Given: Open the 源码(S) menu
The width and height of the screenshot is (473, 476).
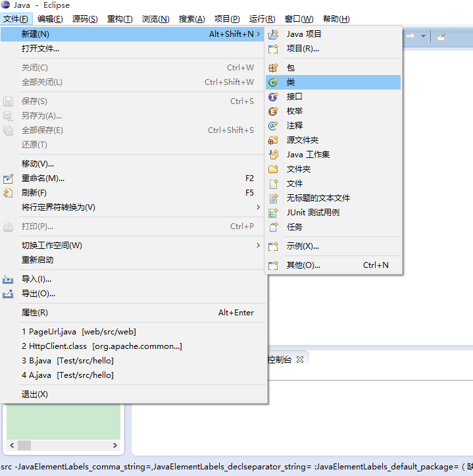Looking at the screenshot, I should coord(85,19).
